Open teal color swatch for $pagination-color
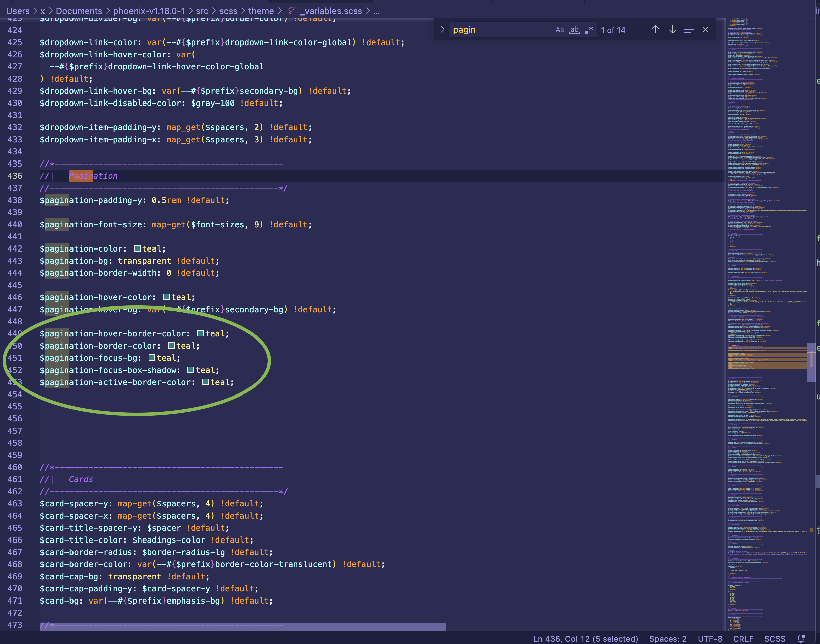820x644 pixels. click(x=137, y=248)
